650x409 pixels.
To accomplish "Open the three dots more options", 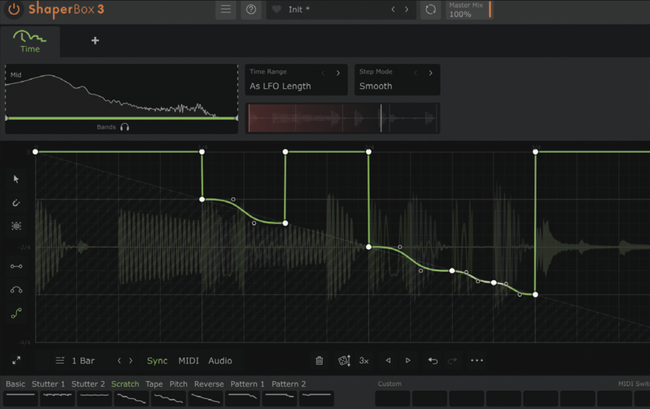I will (x=477, y=361).
